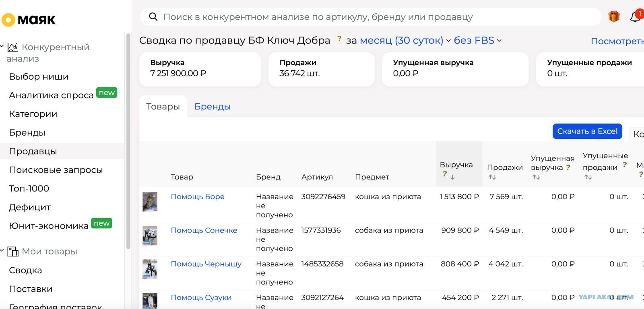Click thumbnail for Помощь Чернышу
This screenshot has width=644, height=309.
click(150, 269)
